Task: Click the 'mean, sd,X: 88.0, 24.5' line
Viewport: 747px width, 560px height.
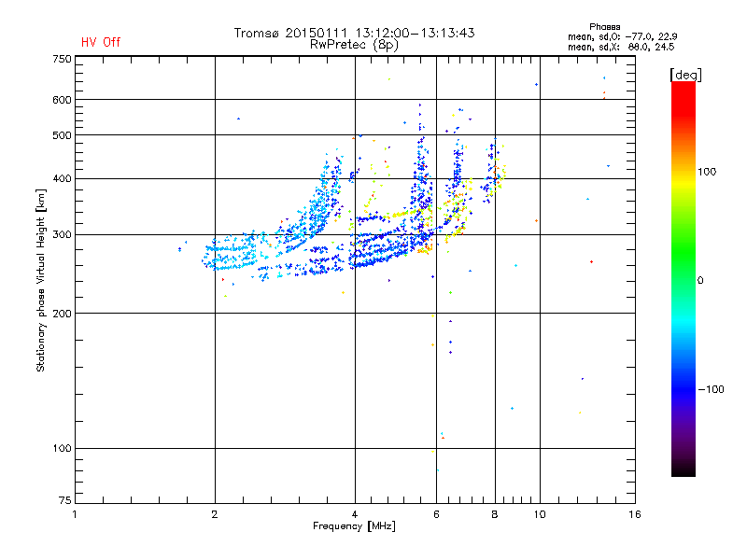Action: tap(621, 47)
